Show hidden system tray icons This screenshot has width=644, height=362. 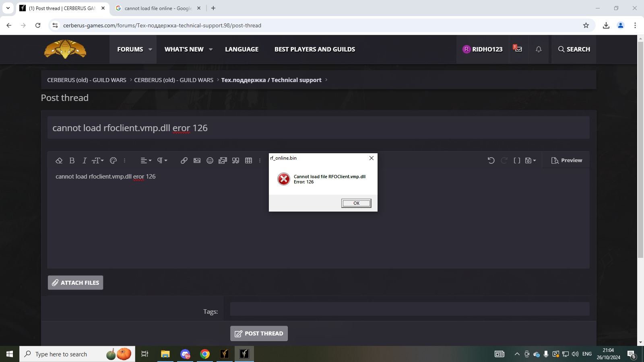pos(517,354)
